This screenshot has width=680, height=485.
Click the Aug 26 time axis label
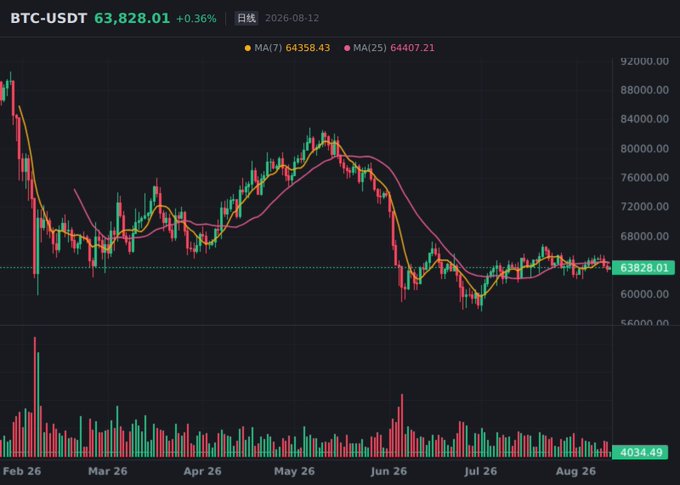click(575, 471)
